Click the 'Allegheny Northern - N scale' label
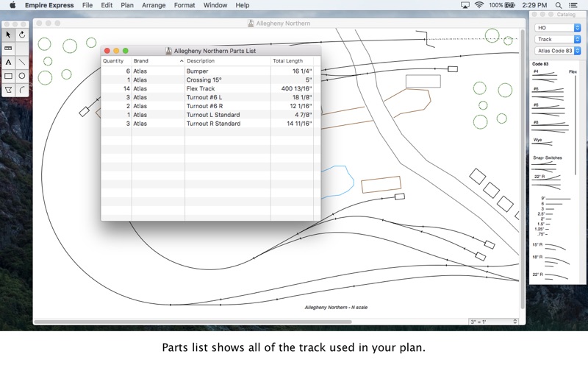Image resolution: width=588 pixels, height=368 pixels. point(336,307)
